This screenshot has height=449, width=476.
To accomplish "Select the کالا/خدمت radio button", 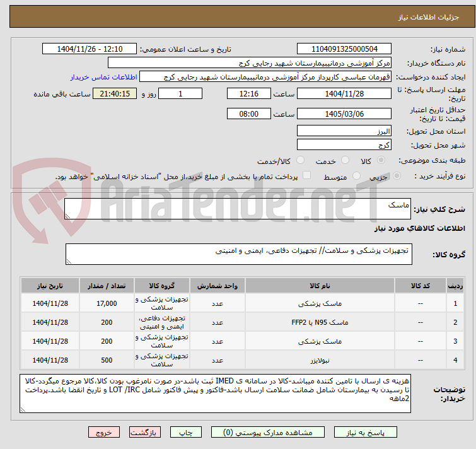I will click(300, 160).
